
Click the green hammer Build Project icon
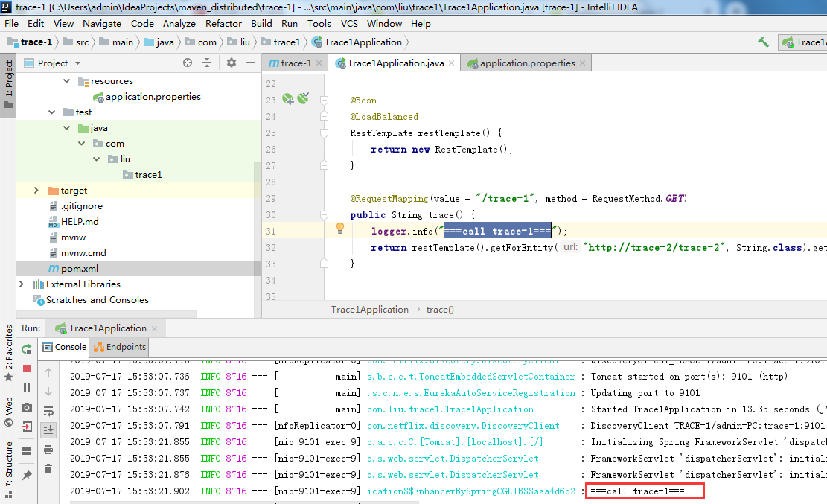tap(763, 42)
